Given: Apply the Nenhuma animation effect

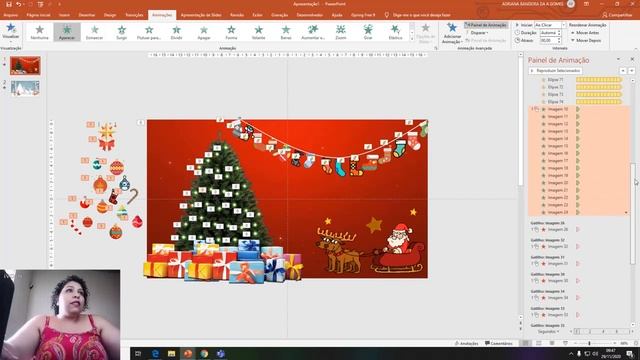Looking at the screenshot, I should pos(40,32).
